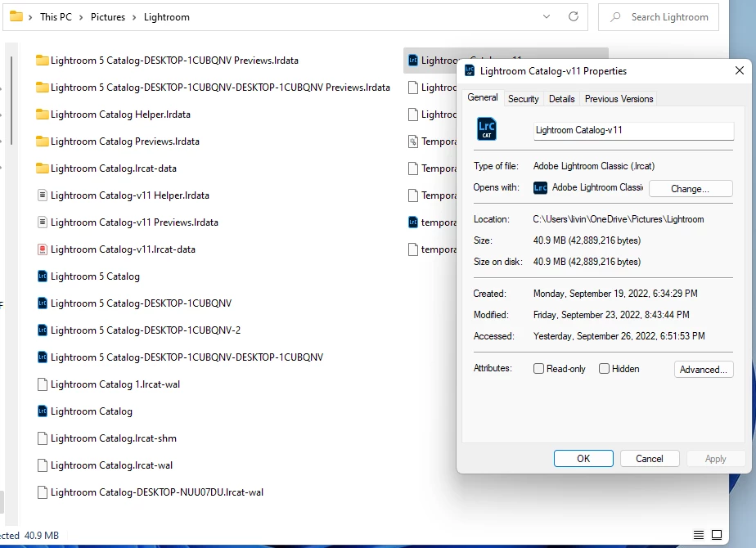This screenshot has height=548, width=756.
Task: Click the Created date Monday, September 19, 2022
Action: tap(615, 294)
